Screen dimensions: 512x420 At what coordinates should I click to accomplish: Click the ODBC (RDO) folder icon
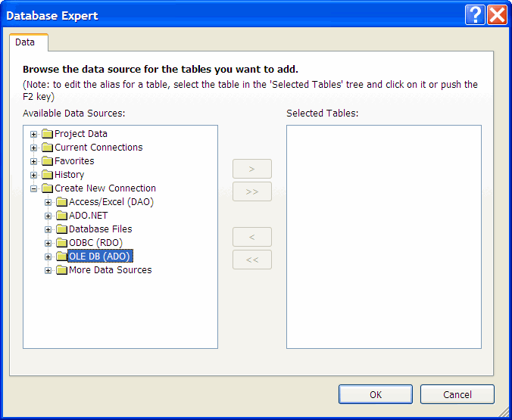tap(61, 243)
